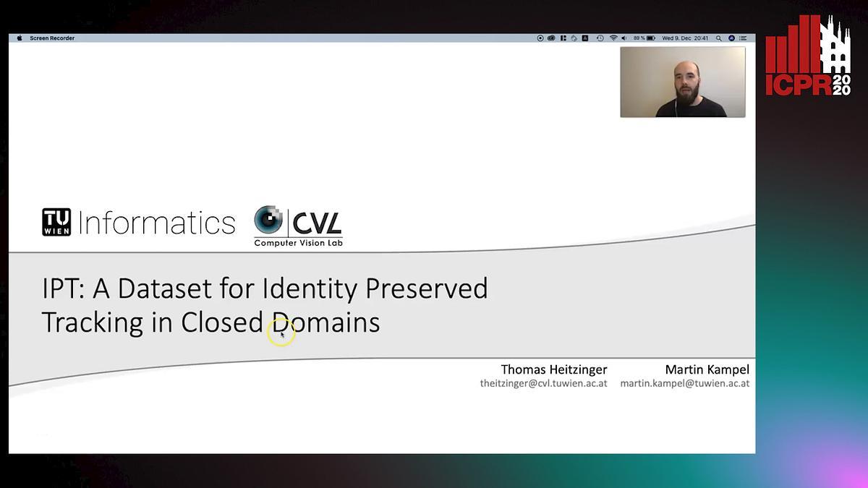868x488 pixels.
Task: Open Spotlight search magnifier
Action: coord(718,38)
